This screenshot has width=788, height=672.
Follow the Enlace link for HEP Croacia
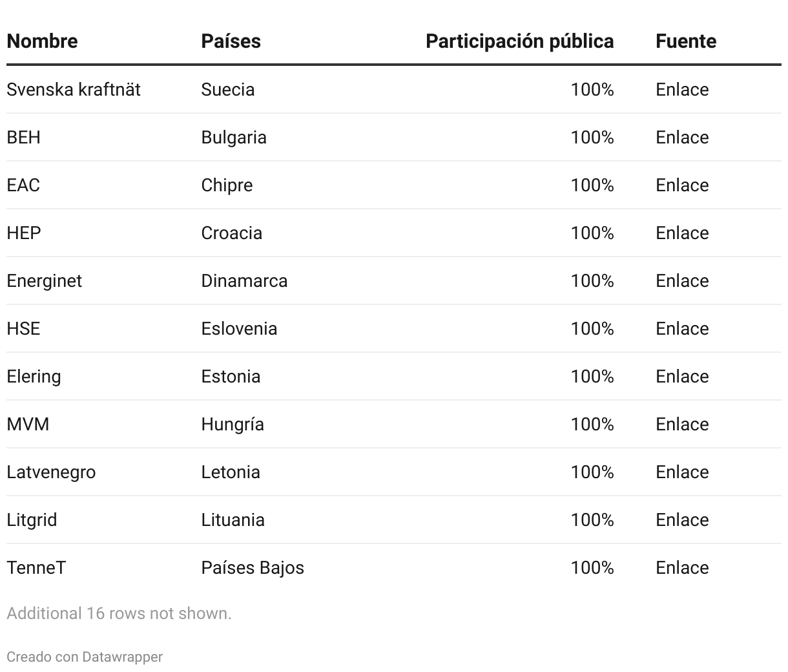pyautogui.click(x=681, y=233)
